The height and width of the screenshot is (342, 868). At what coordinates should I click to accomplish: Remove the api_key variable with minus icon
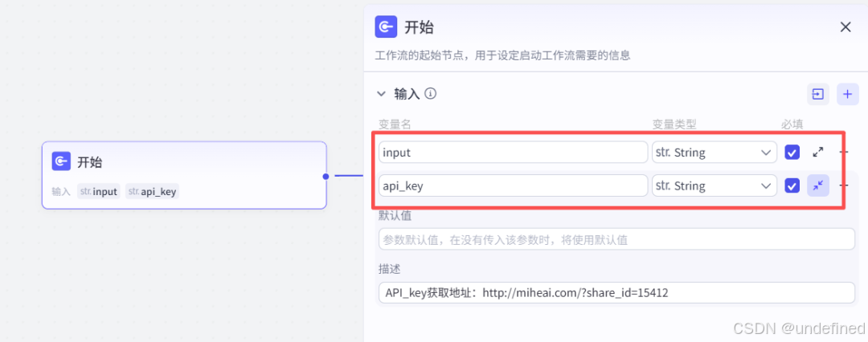844,186
